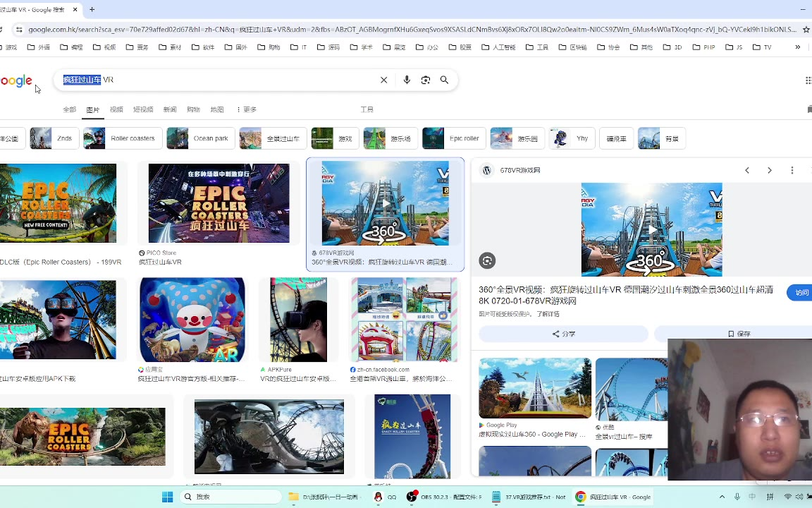The image size is (812, 508).
Task: Open Google Play 虚拟现实过山车360 related image
Action: tap(535, 388)
